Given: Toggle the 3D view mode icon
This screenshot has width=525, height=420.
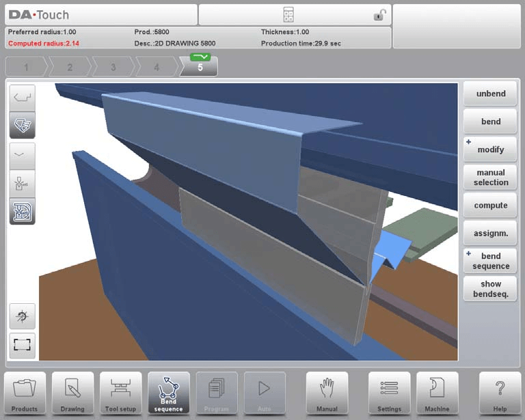Looking at the screenshot, I should pos(23,126).
